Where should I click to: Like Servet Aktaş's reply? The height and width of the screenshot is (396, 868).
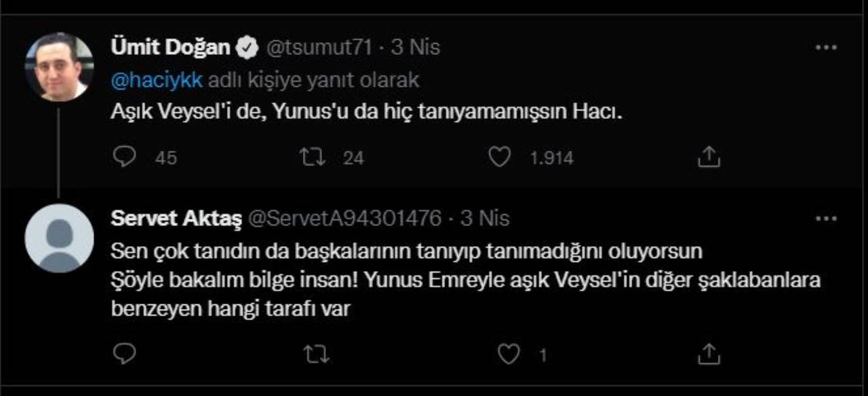(509, 354)
